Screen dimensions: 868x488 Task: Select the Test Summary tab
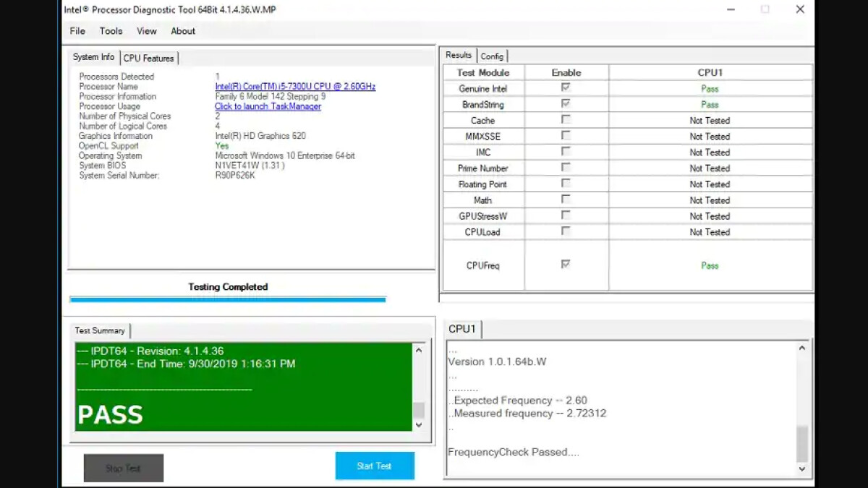(100, 330)
